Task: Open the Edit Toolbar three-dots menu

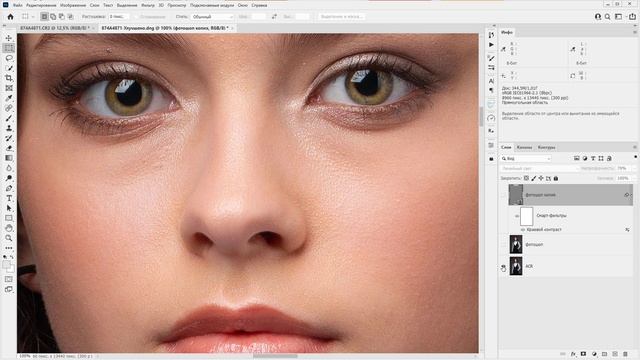Action: click(x=9, y=248)
